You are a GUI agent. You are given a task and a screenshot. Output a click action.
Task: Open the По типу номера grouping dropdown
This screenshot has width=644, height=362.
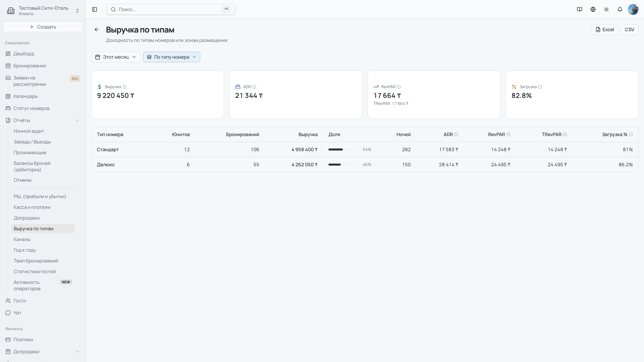[x=172, y=57]
